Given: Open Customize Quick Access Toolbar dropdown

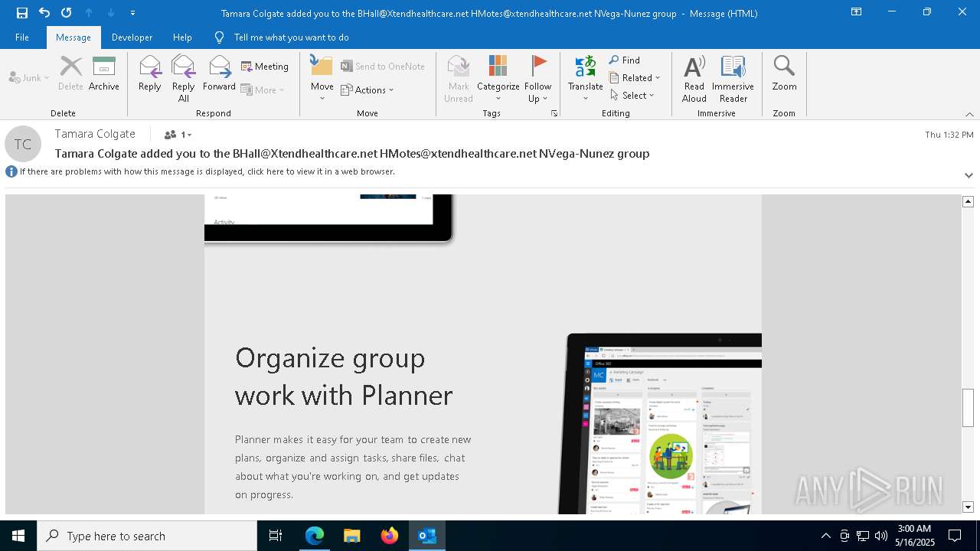Looking at the screenshot, I should pyautogui.click(x=133, y=13).
